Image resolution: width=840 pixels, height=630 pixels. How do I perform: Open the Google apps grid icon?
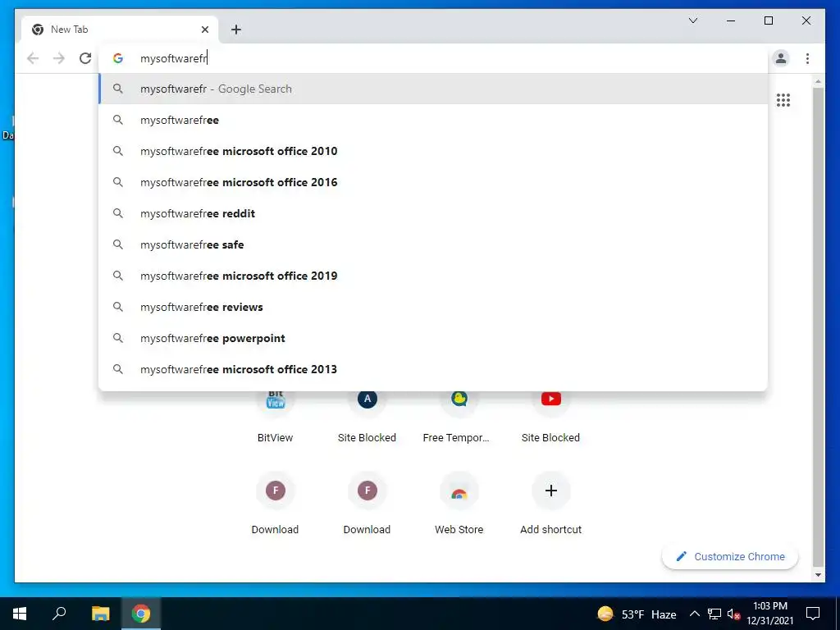click(783, 100)
